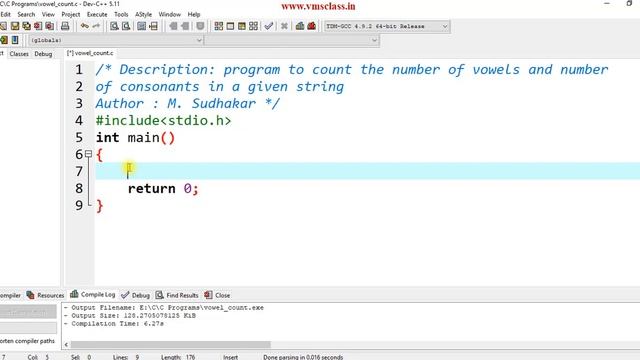This screenshot has width=640, height=360.
Task: Click the Compile toolbar icon
Action: click(x=219, y=26)
